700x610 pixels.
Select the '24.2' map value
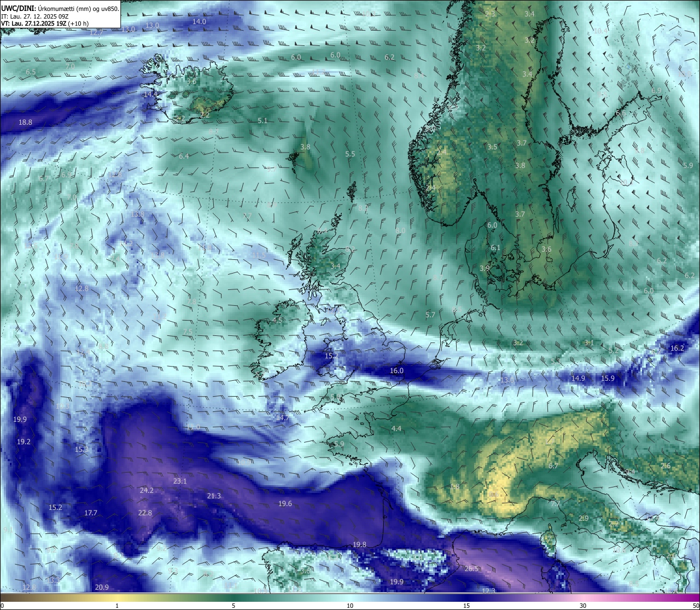coord(147,491)
